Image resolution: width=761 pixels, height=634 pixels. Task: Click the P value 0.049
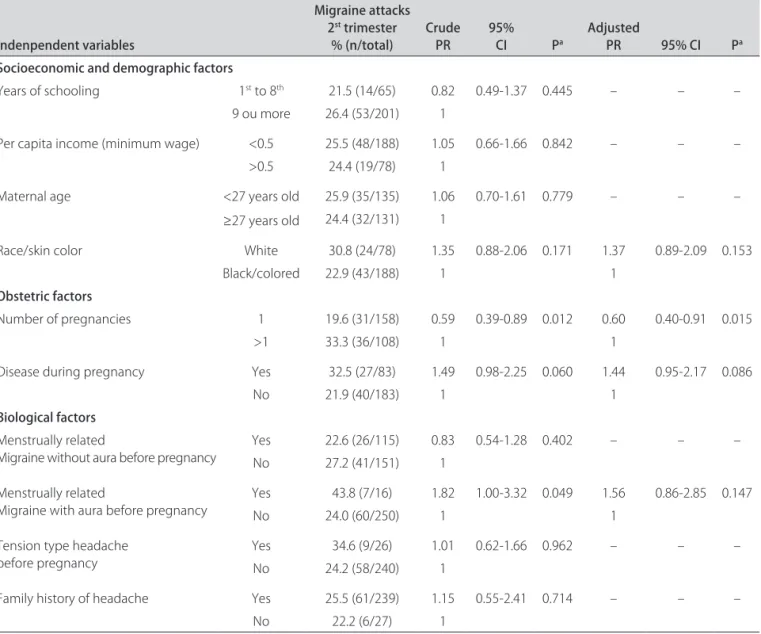(x=557, y=493)
